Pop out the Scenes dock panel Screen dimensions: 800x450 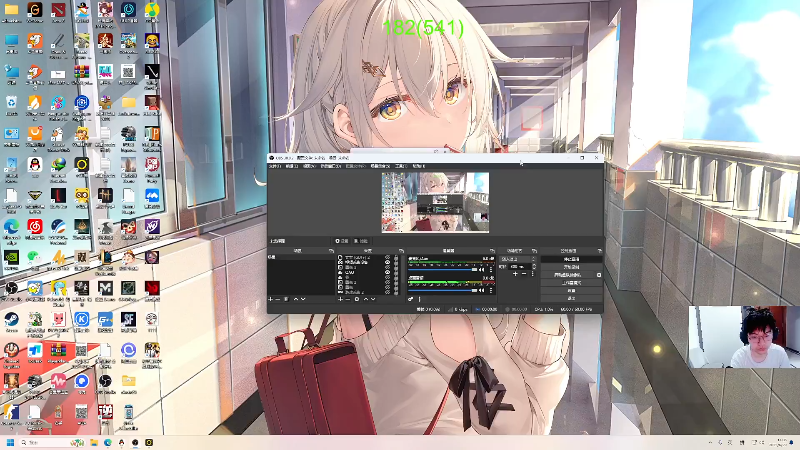click(x=331, y=251)
